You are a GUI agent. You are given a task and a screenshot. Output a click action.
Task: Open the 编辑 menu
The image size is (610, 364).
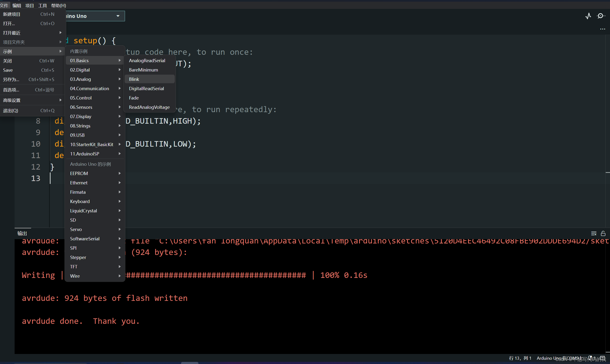(x=17, y=6)
